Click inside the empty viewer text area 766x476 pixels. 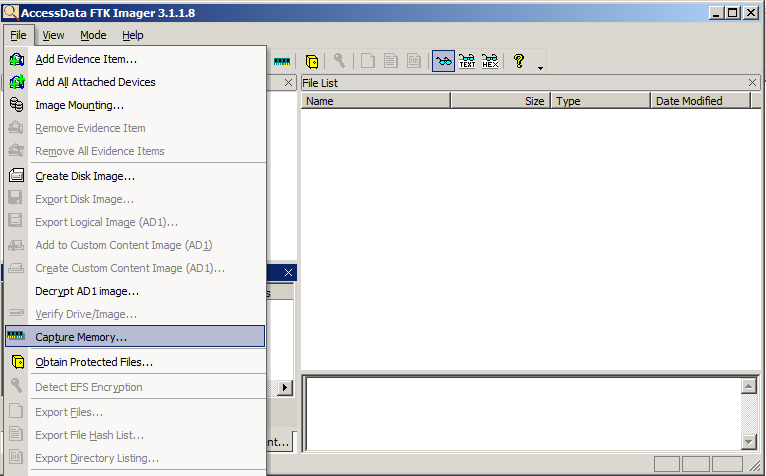coord(524,413)
